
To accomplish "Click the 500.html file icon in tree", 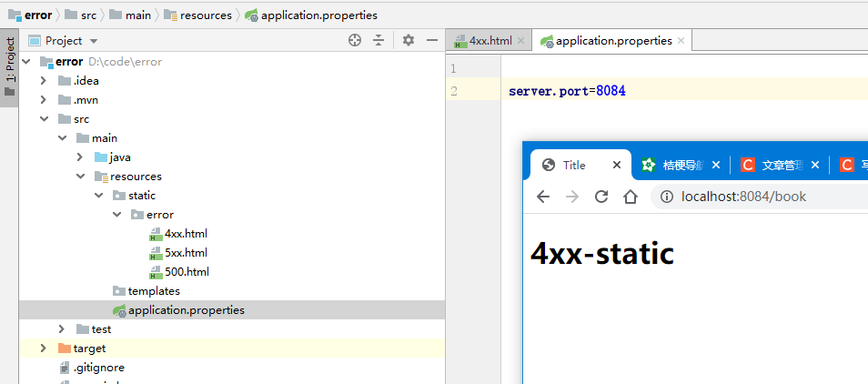I will 156,272.
